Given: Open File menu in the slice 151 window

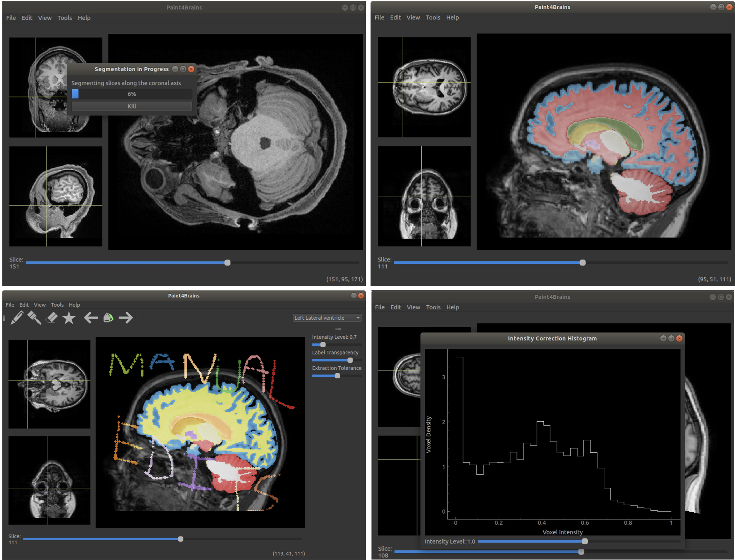Looking at the screenshot, I should click(11, 18).
